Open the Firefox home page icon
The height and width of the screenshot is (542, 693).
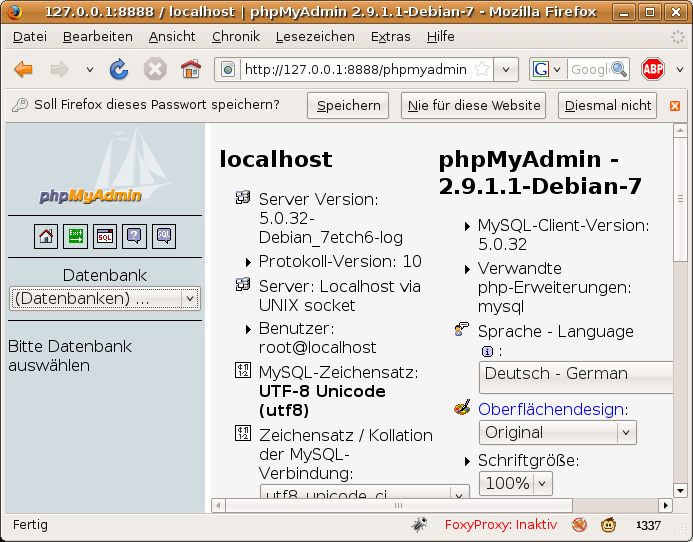point(191,69)
